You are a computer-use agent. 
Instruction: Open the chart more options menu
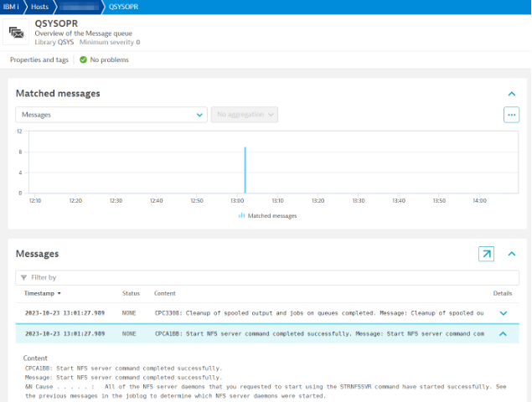pos(511,115)
